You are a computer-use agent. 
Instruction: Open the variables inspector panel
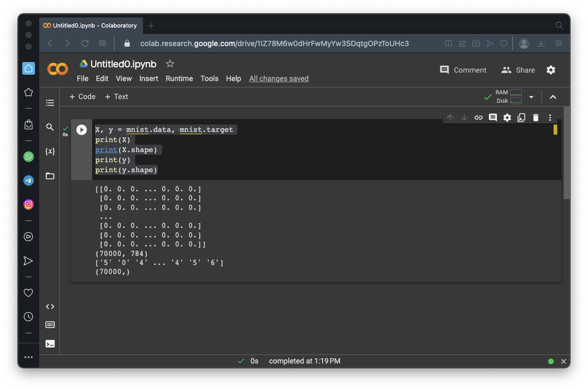(50, 152)
